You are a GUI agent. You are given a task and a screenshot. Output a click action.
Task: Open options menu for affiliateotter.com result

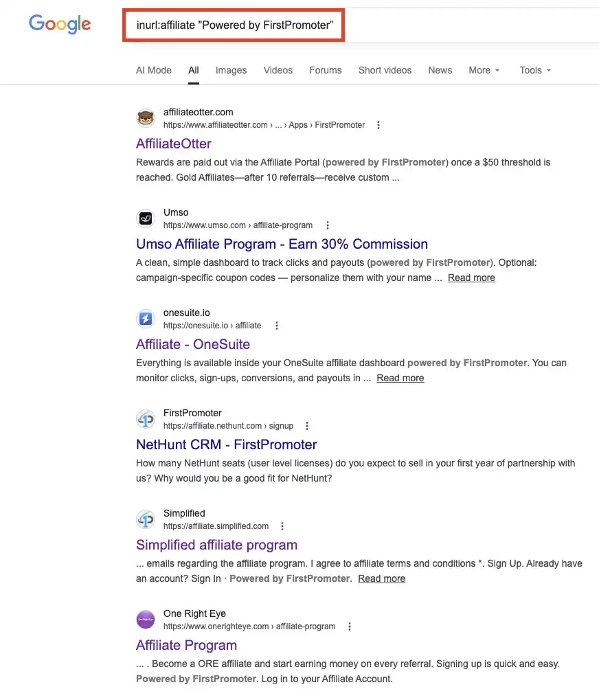click(378, 125)
